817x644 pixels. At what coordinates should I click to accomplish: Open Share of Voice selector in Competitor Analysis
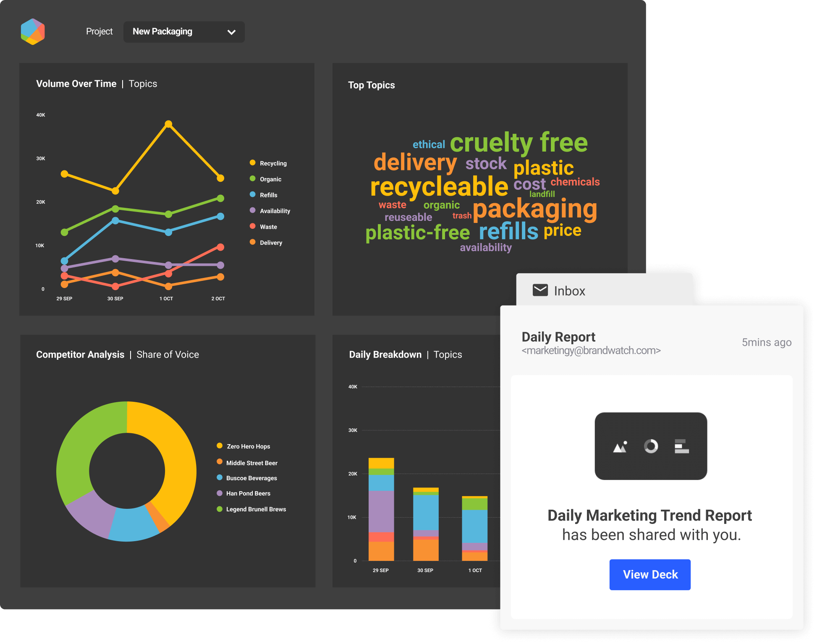[168, 355]
